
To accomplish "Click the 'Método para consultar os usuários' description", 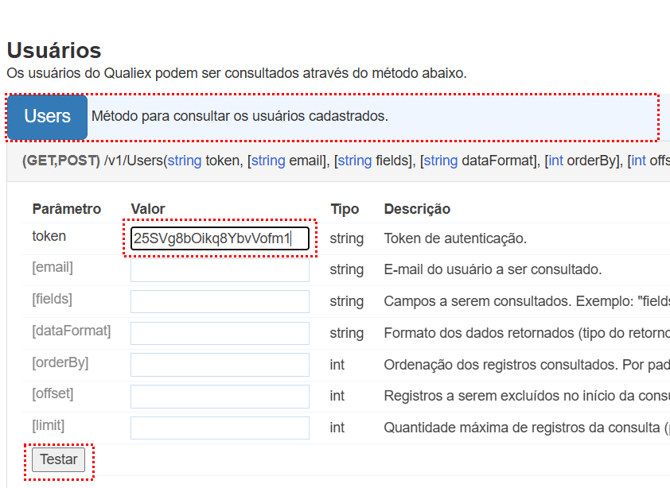I will point(239,116).
